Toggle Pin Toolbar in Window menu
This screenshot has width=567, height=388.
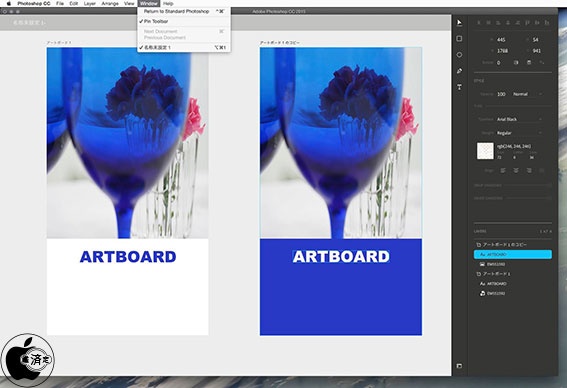(184, 21)
